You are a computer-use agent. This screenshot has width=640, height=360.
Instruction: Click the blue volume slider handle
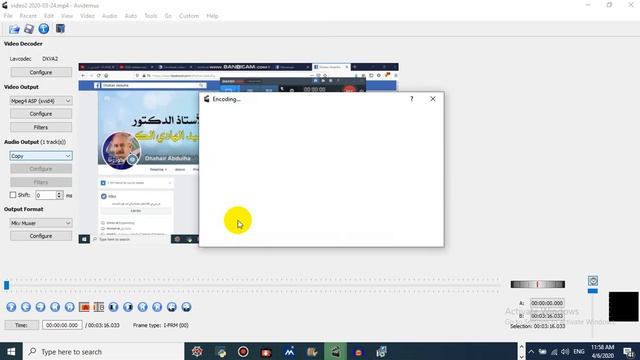(593, 291)
